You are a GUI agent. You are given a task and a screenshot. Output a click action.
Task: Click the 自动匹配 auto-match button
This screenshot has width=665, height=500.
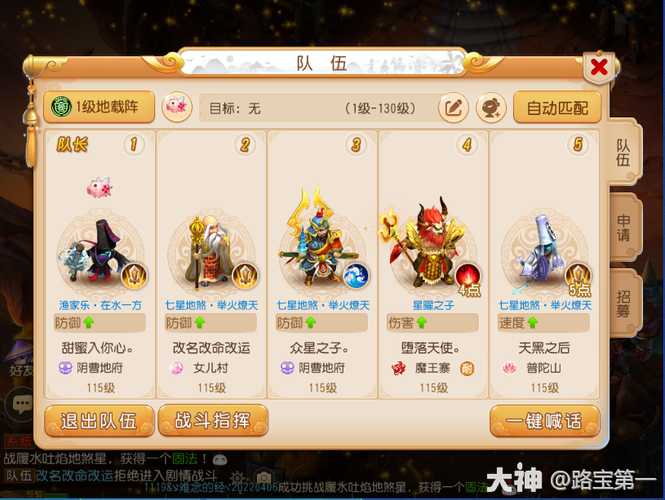point(557,108)
